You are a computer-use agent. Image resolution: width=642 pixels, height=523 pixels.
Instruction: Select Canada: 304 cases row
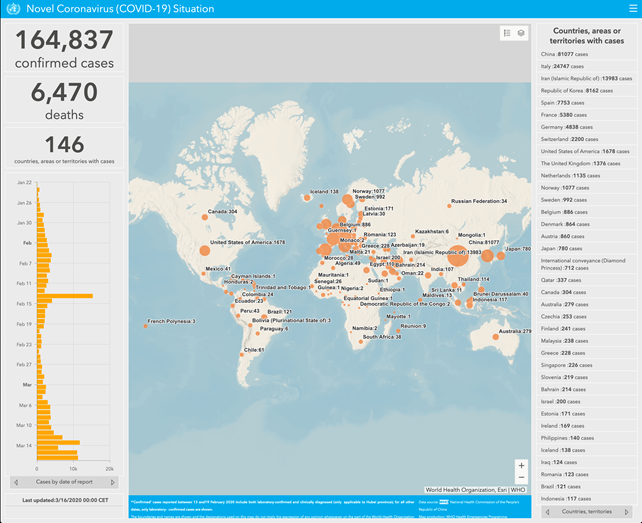tap(587, 292)
